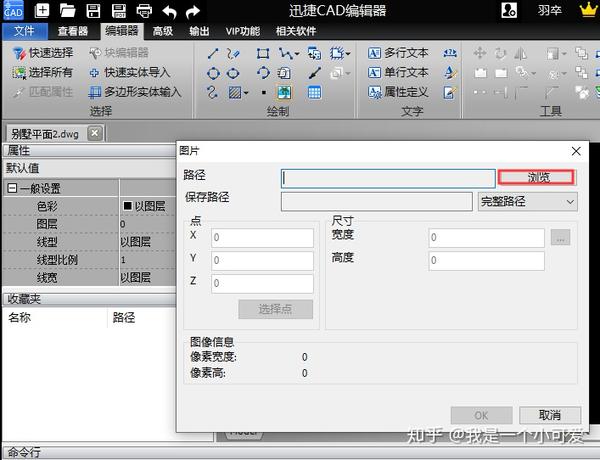The height and width of the screenshot is (460, 600).
Task: Click the 名称 column header in 收藏夹
Action: (x=20, y=317)
